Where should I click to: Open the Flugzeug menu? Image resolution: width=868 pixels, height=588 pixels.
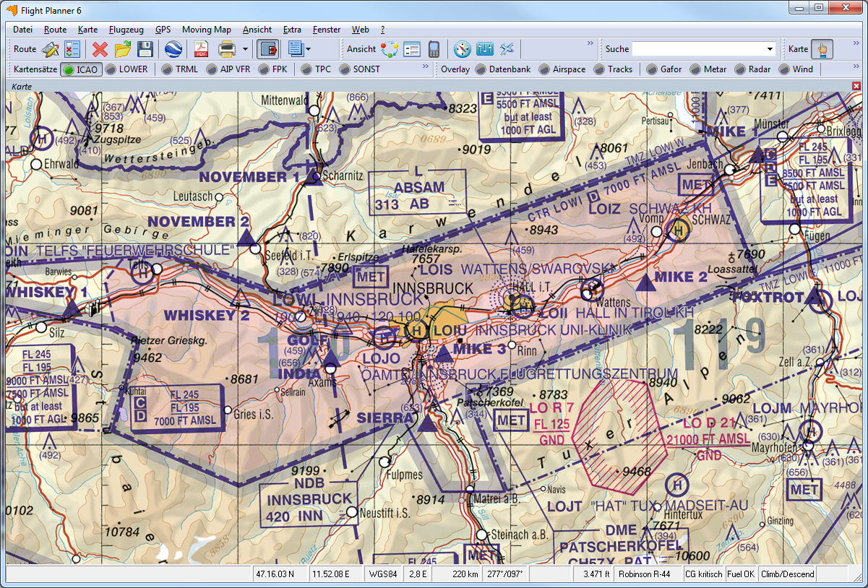[x=126, y=30]
